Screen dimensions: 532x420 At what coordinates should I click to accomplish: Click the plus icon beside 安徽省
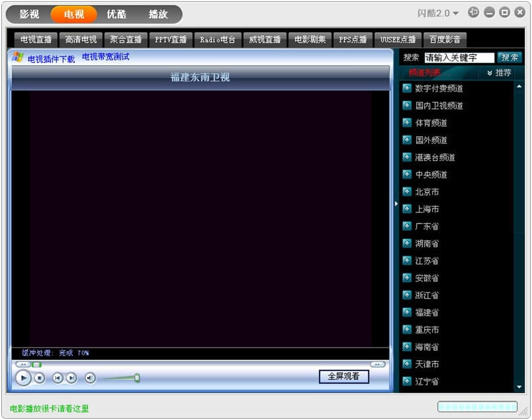click(407, 278)
